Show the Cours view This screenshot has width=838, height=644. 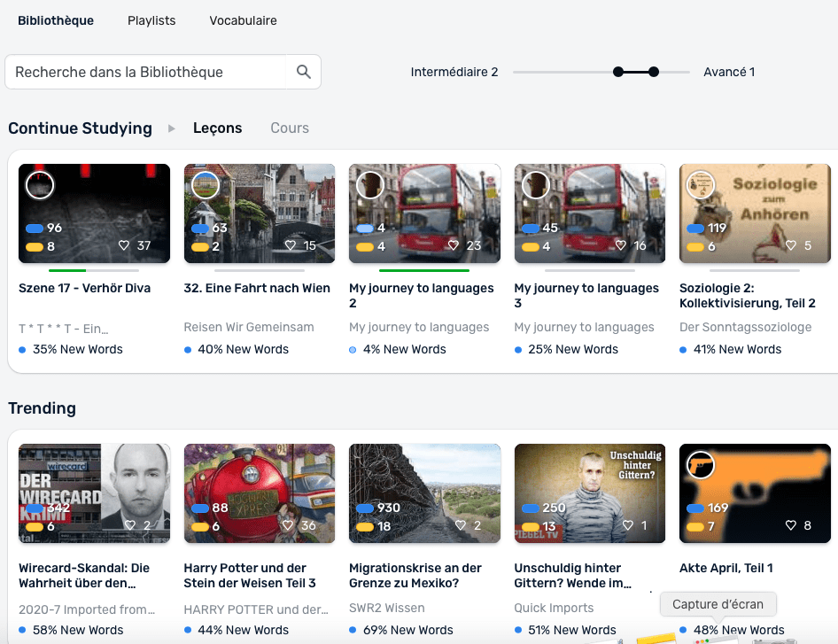click(290, 128)
